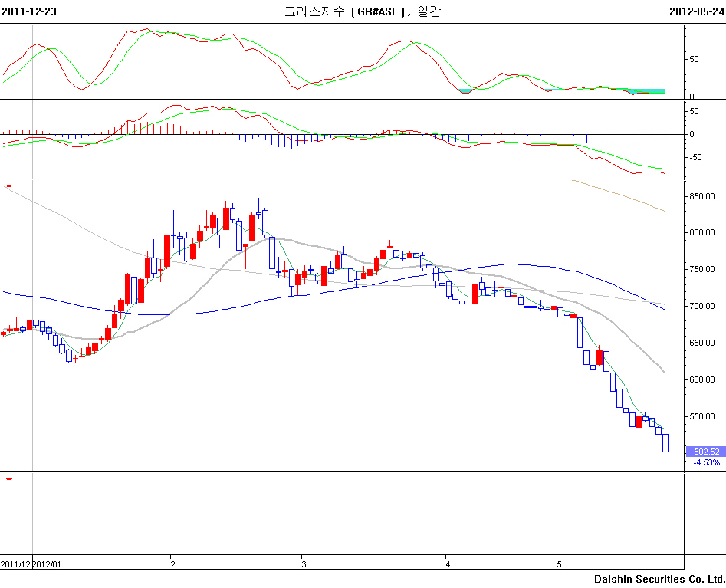Click the red marker in the price panel corner
Image resolution: width=726 pixels, height=588 pixels.
[x=9, y=186]
